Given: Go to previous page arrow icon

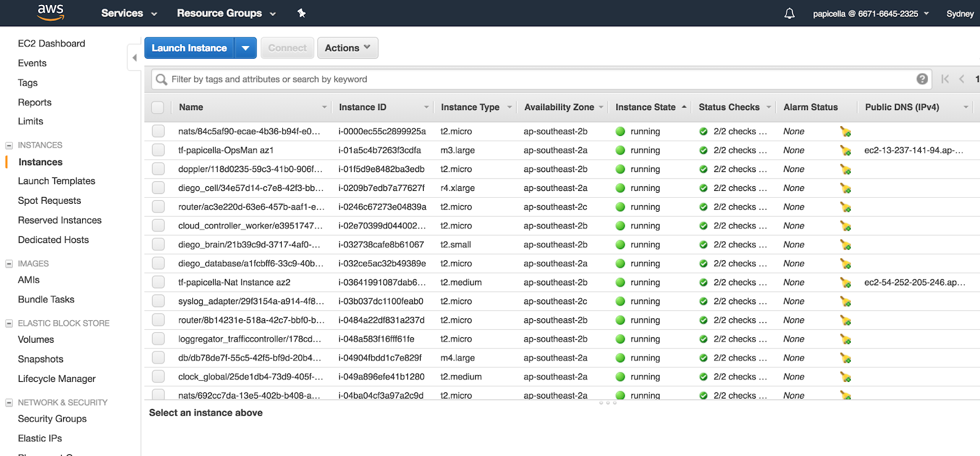Looking at the screenshot, I should 962,79.
